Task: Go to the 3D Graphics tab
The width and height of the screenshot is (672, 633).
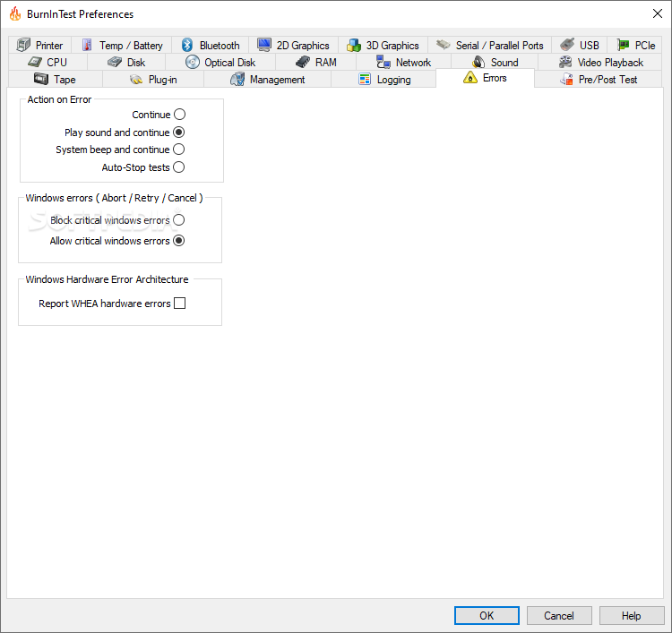Action: pyautogui.click(x=383, y=45)
